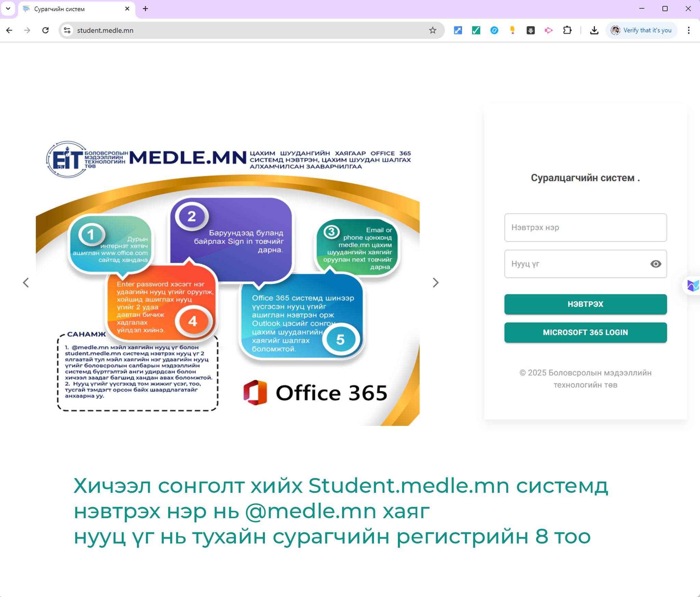Show previous carousel slide
700x597 pixels.
coord(26,282)
